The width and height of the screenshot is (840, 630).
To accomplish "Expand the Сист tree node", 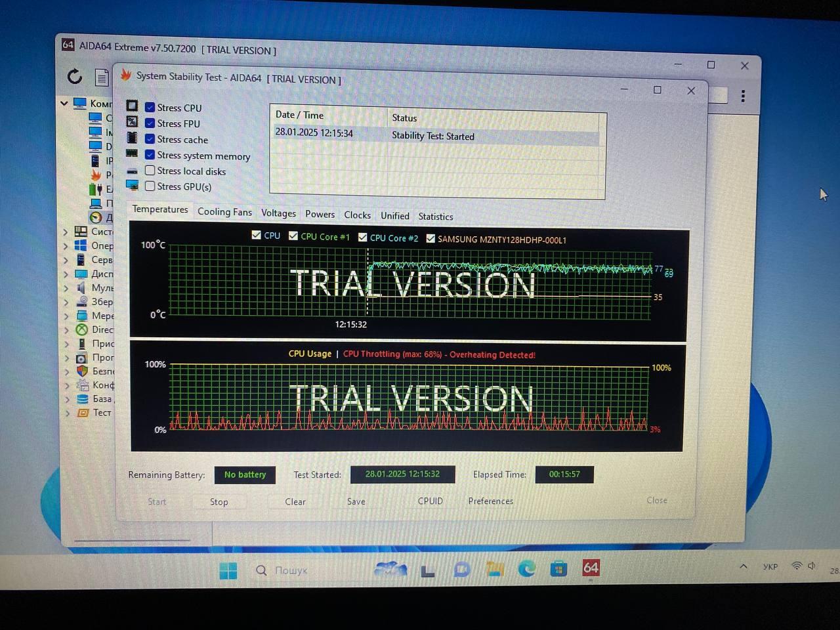I will pos(66,232).
